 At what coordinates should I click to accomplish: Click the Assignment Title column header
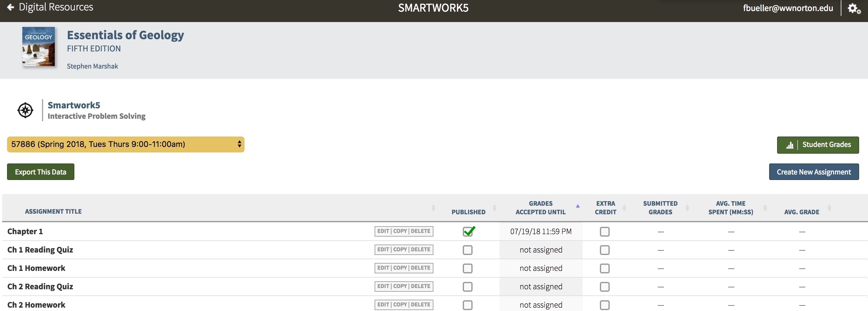pyautogui.click(x=53, y=212)
